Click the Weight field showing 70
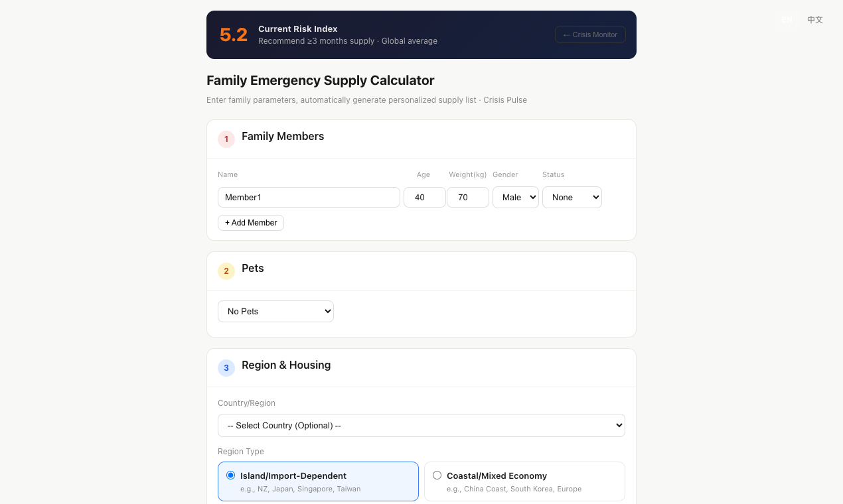 [468, 198]
